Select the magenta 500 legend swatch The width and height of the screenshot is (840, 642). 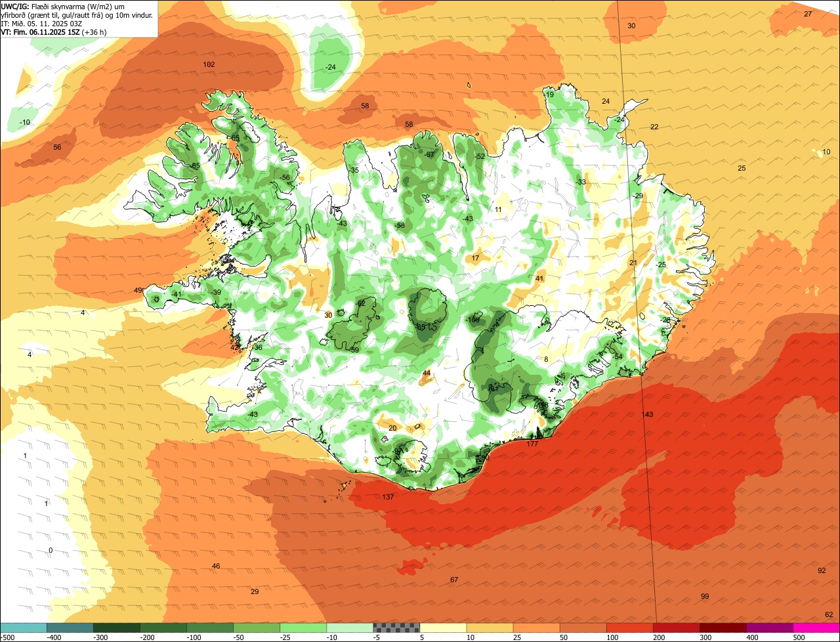tap(816, 628)
